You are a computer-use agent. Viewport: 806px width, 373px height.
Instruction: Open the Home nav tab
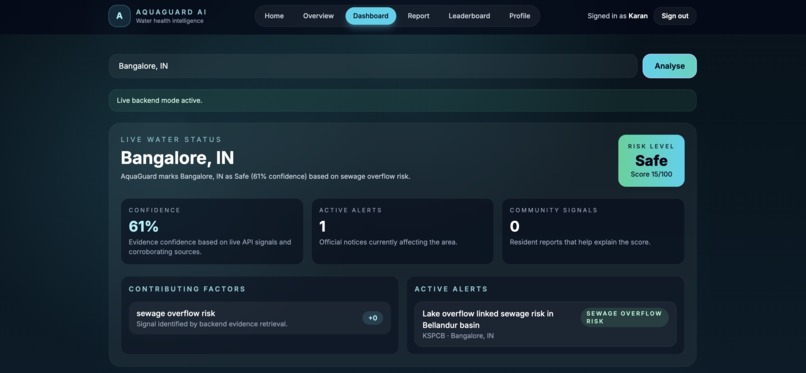(274, 16)
